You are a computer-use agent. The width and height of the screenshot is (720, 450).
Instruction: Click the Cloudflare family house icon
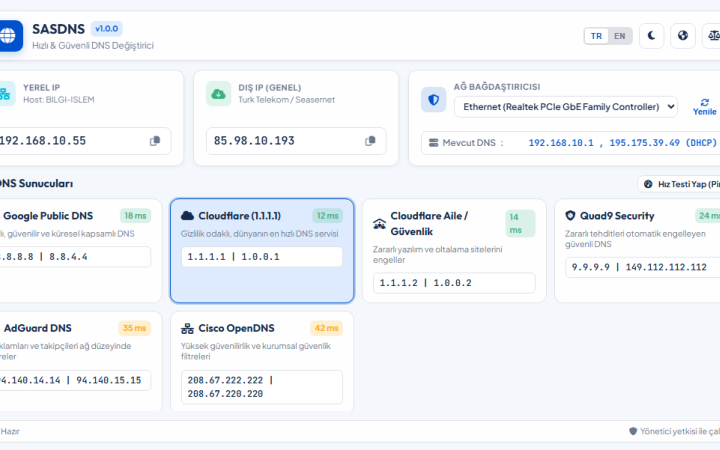pyautogui.click(x=379, y=224)
